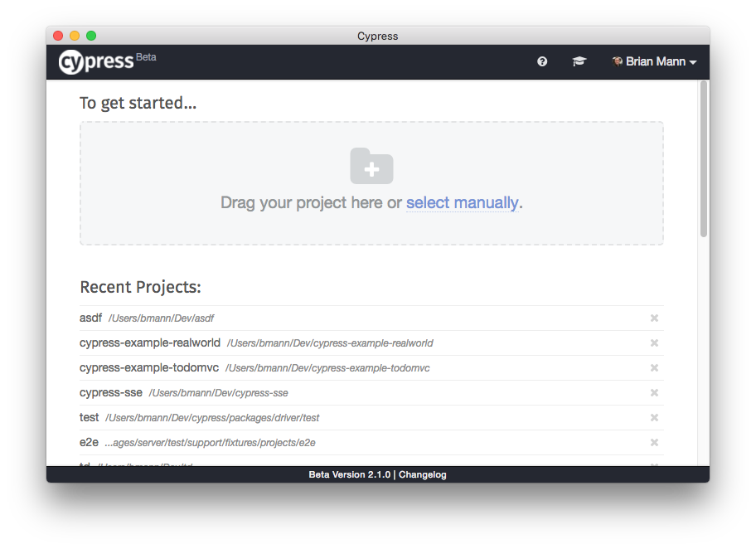
Task: Click the select manually link
Action: [x=462, y=202]
